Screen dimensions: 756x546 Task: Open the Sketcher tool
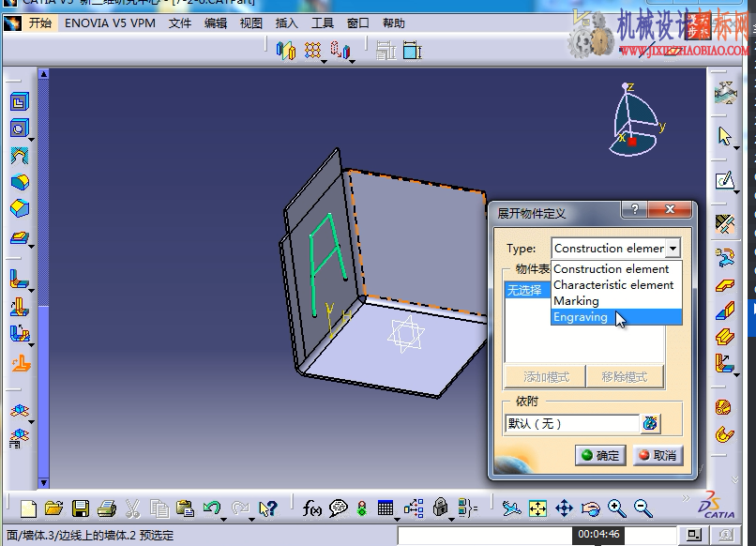(725, 181)
